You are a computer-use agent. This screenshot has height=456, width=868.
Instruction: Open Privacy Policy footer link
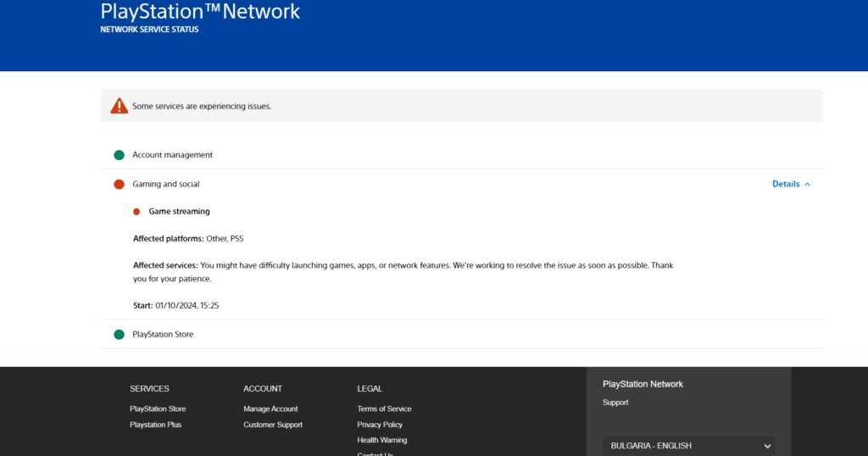coord(380,425)
